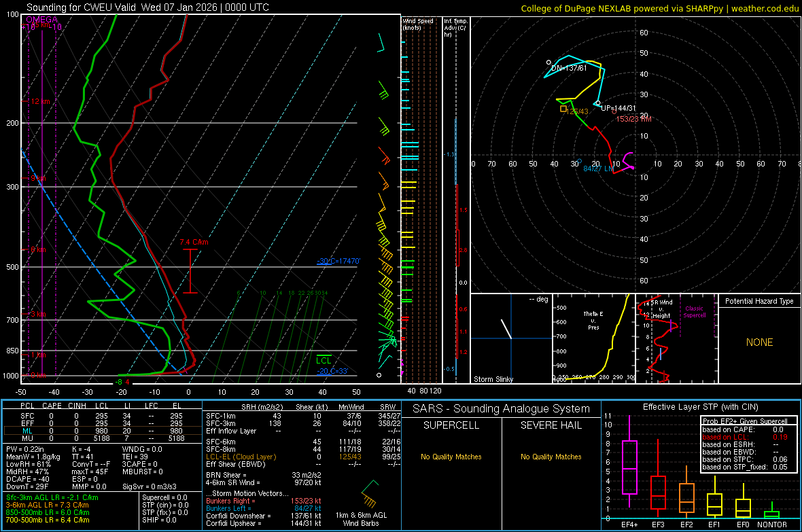The height and width of the screenshot is (532, 802).
Task: Click the 'Theta-E v. Pres' panel label
Action: click(x=593, y=320)
